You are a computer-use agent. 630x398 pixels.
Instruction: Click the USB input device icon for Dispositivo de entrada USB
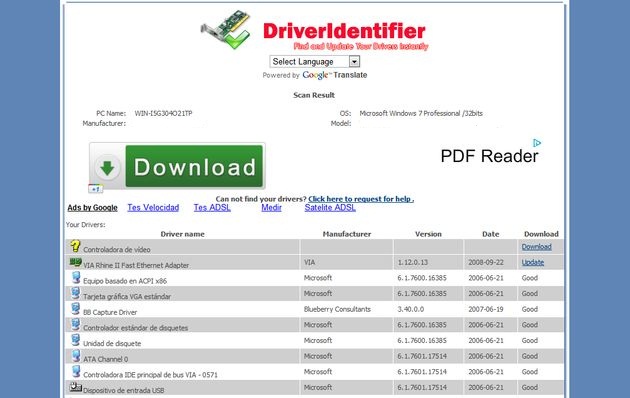pyautogui.click(x=76, y=387)
